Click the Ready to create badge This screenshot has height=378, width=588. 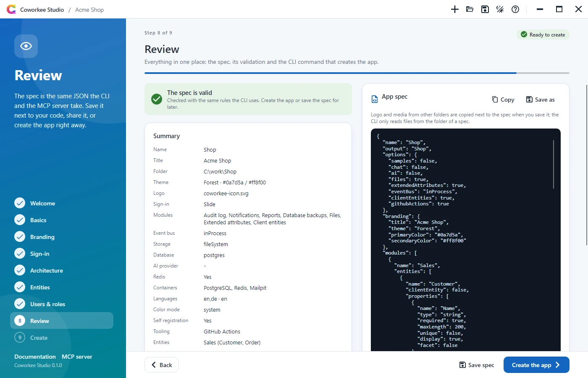point(543,34)
